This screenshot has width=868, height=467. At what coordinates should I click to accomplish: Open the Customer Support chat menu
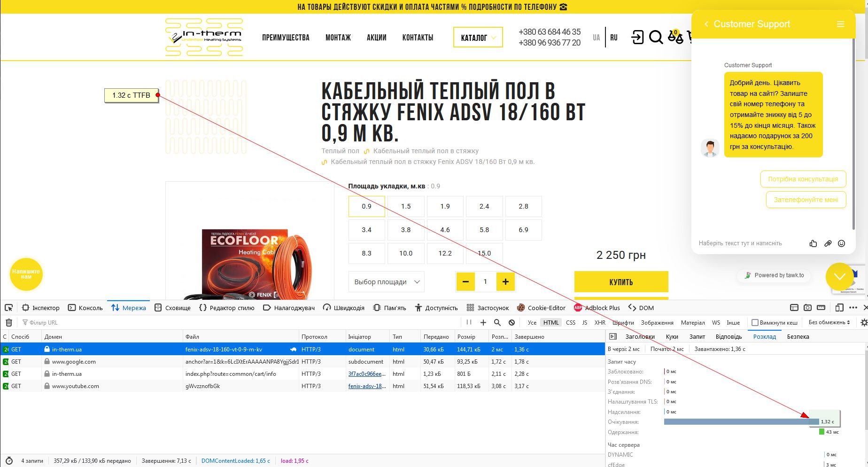pyautogui.click(x=841, y=24)
